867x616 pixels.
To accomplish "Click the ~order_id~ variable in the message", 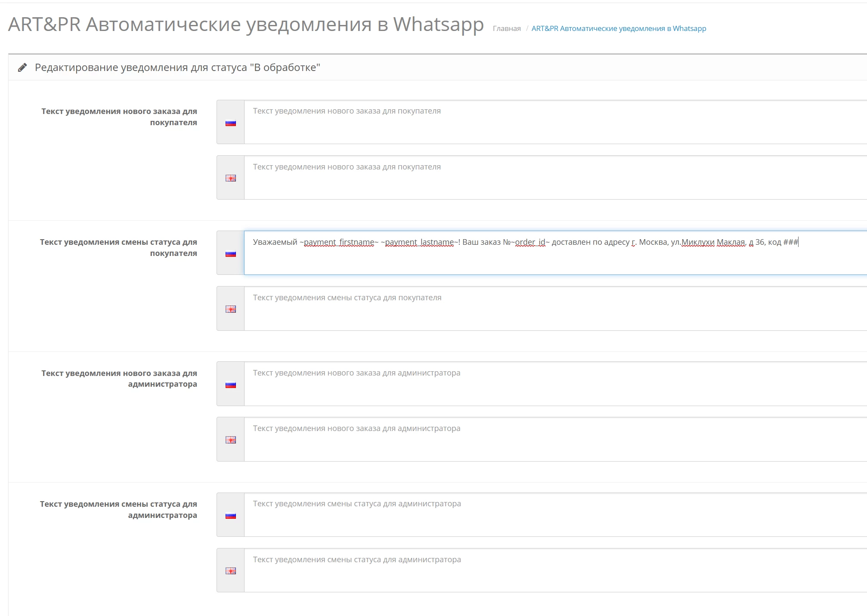I will (530, 242).
